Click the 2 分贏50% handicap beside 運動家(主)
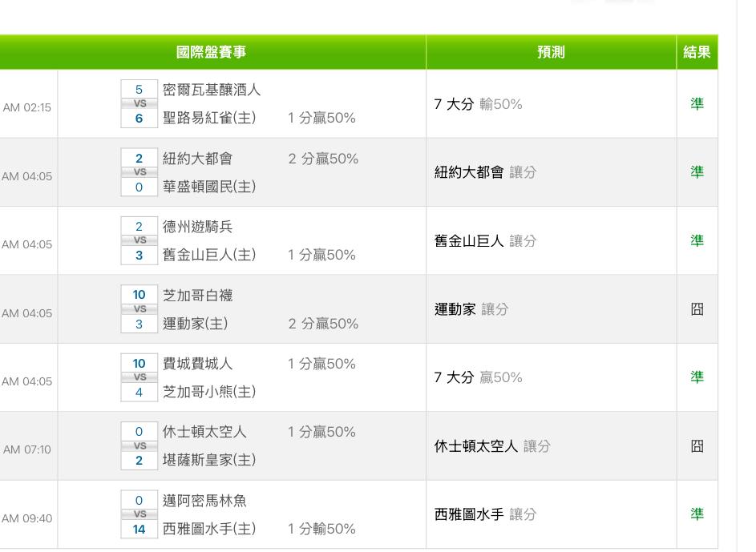Screen dimensions: 756x552 click(x=323, y=323)
